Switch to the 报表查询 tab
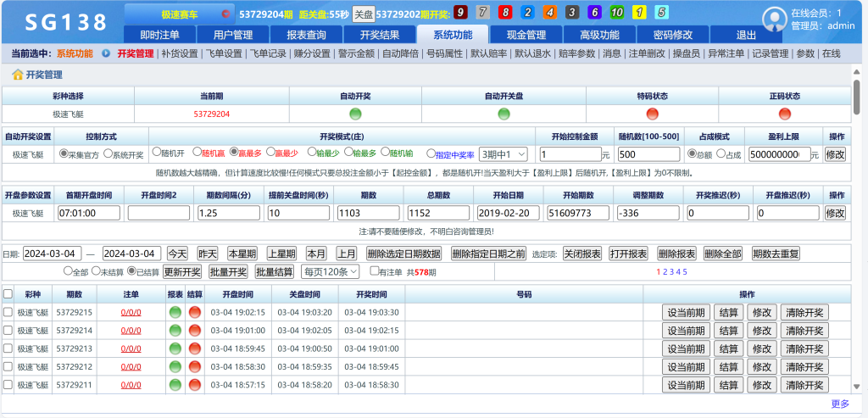Image resolution: width=868 pixels, height=418 pixels. 306,35
